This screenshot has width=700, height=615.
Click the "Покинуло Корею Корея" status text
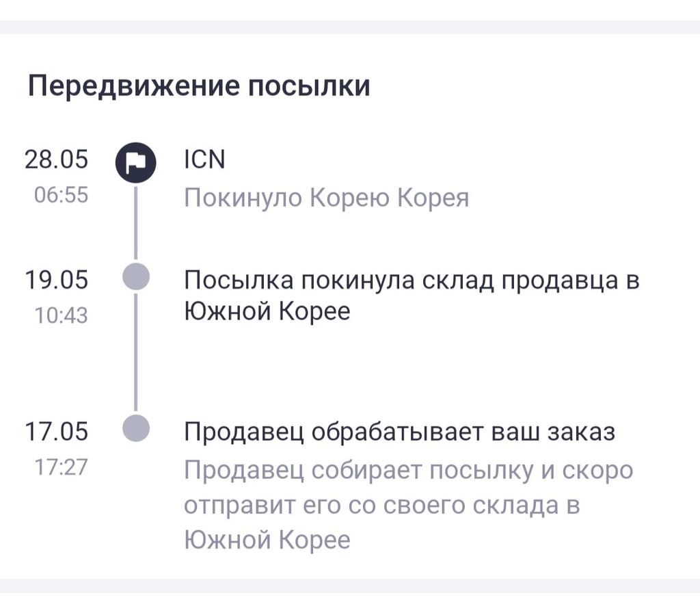pyautogui.click(x=327, y=198)
